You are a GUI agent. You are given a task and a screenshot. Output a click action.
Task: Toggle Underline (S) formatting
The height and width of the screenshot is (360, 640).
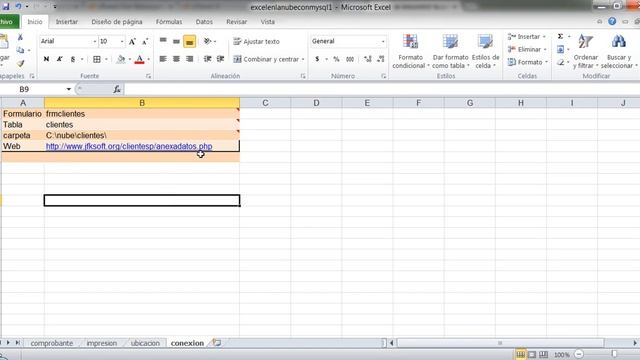pos(73,59)
